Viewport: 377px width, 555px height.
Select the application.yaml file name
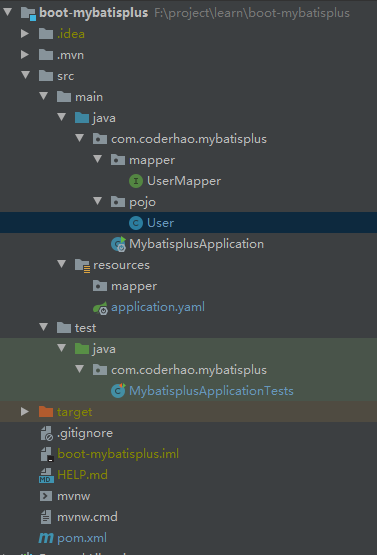click(x=158, y=307)
